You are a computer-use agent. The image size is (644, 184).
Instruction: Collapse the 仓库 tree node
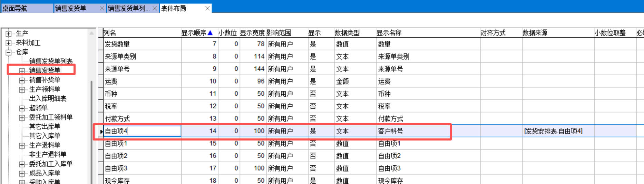9,52
